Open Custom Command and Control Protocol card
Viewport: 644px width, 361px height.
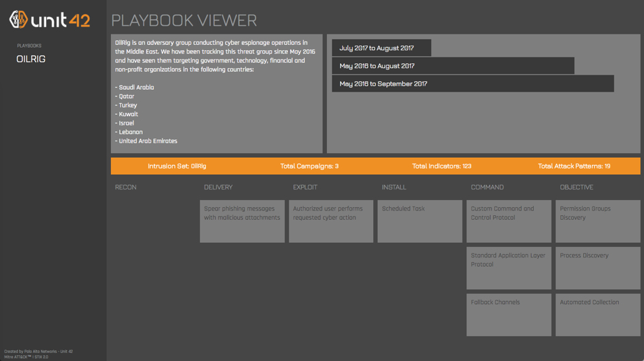(509, 221)
